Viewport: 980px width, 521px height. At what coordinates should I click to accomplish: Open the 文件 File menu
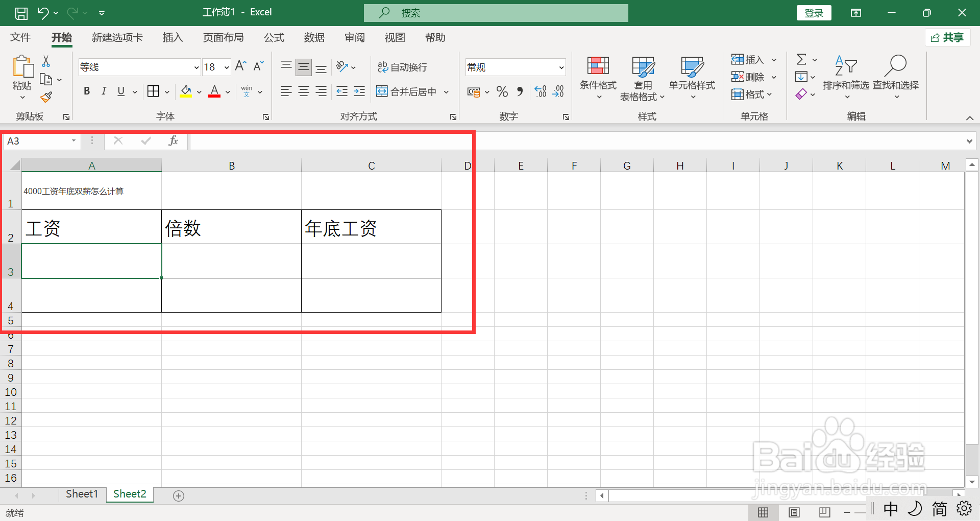coord(20,37)
